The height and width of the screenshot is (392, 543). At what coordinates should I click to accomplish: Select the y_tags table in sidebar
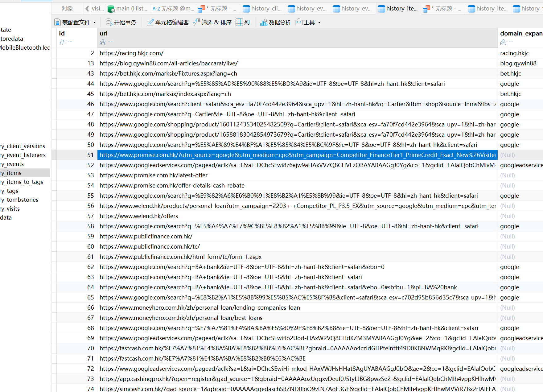coord(10,191)
